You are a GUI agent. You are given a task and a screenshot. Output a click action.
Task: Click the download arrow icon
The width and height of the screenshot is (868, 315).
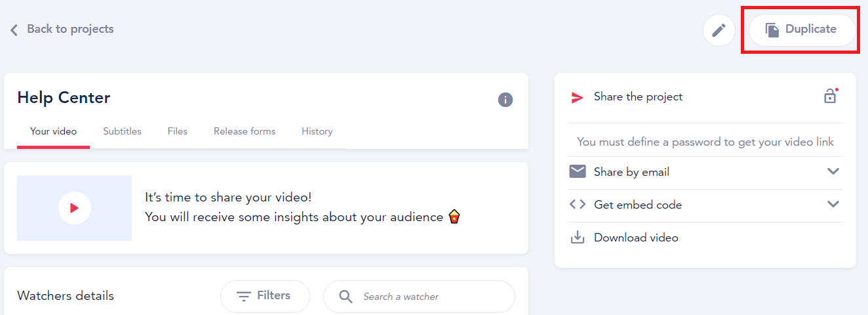[578, 237]
